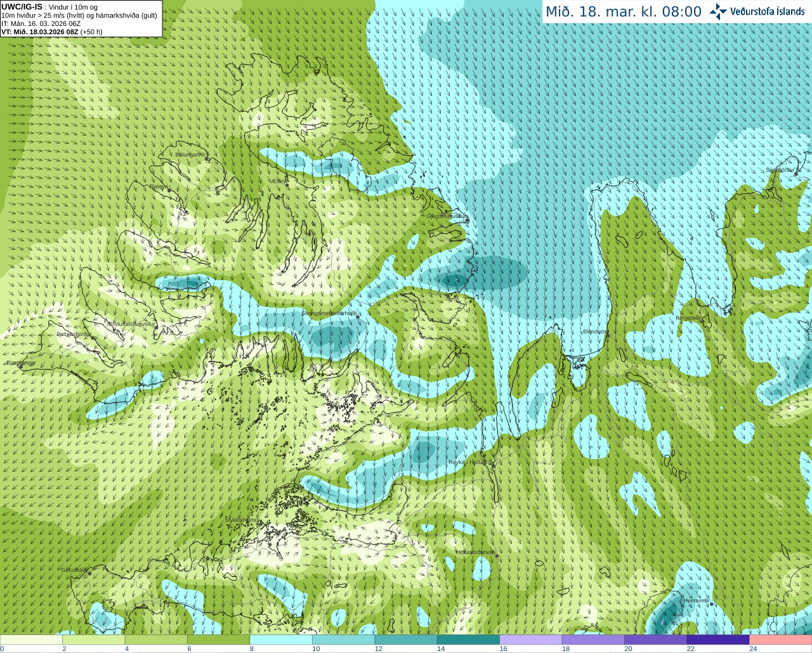Click the 'Mið. 18. mar. kl. 08:00' header
Image resolution: width=812 pixels, height=653 pixels.
(x=624, y=12)
